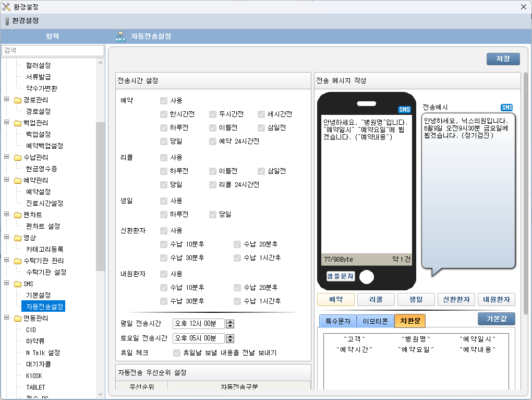Click the 저장 save button
532x400 pixels.
click(503, 59)
